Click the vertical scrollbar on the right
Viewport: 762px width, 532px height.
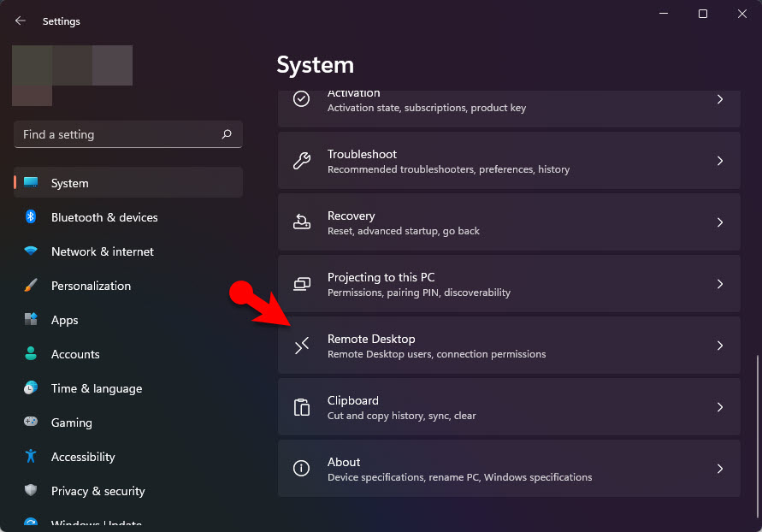click(757, 436)
